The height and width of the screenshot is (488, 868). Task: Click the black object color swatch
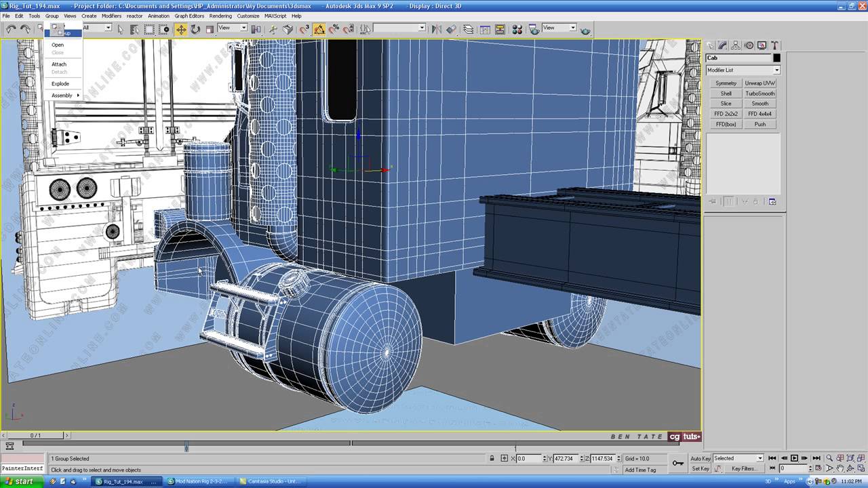[776, 58]
